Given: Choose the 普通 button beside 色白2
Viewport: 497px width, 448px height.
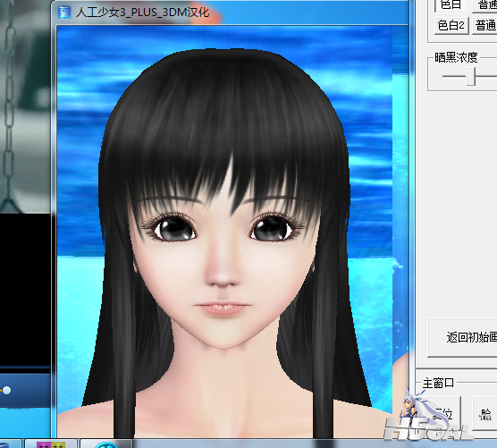Looking at the screenshot, I should [x=485, y=25].
